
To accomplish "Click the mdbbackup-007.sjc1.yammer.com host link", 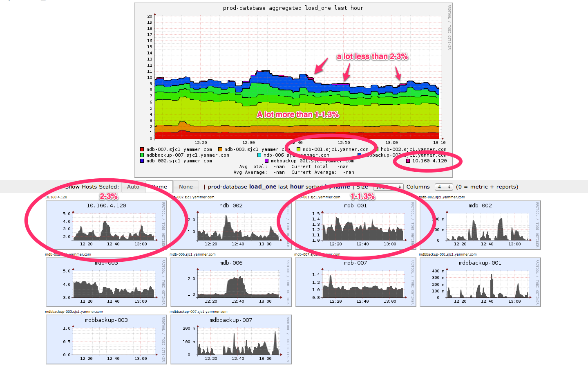I will (199, 312).
